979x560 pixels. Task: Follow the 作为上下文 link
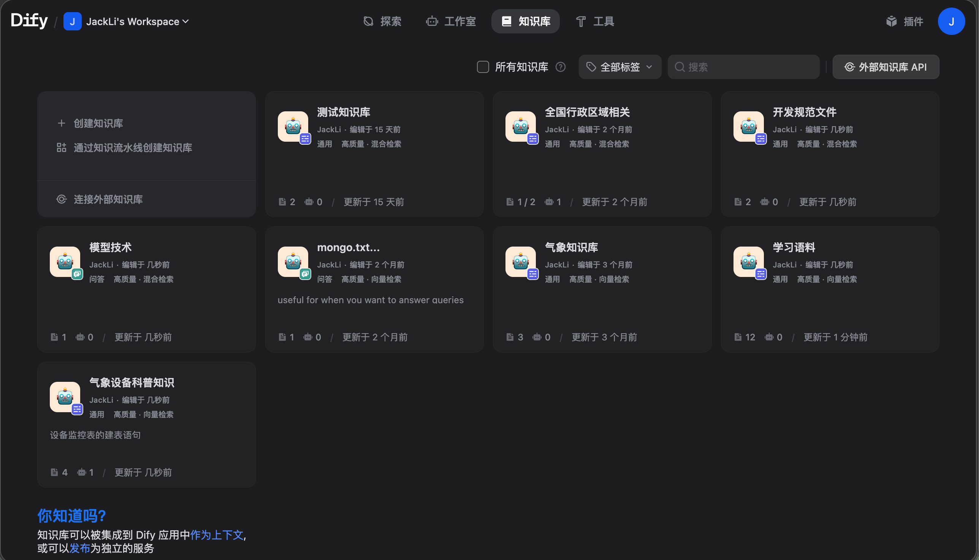tap(217, 535)
